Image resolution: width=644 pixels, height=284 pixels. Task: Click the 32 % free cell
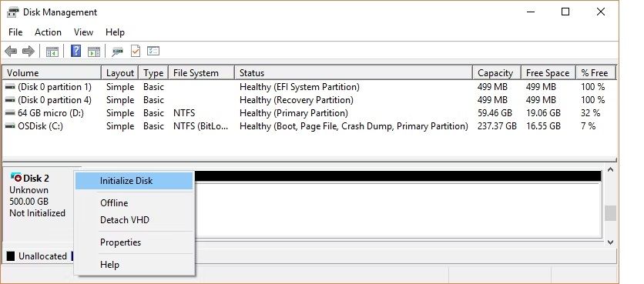(x=590, y=113)
